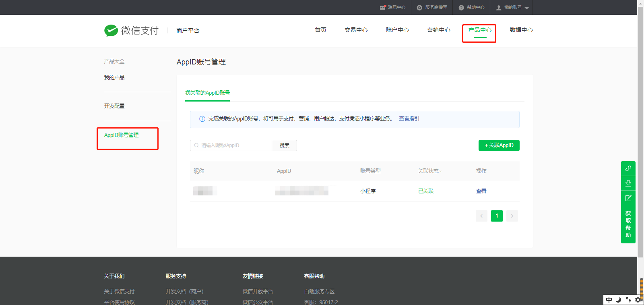644x305 pixels.
Task: Open 服务商搜索 provider search
Action: point(432,7)
